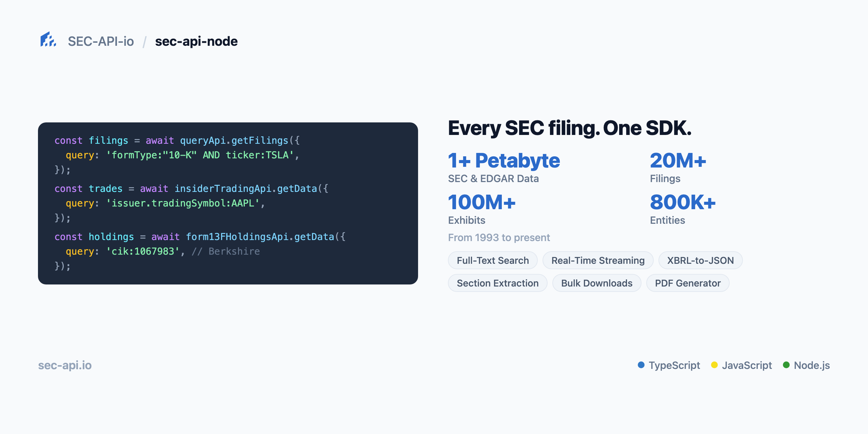Open the Full-Text Search feature badge
This screenshot has width=868, height=434.
tap(492, 260)
